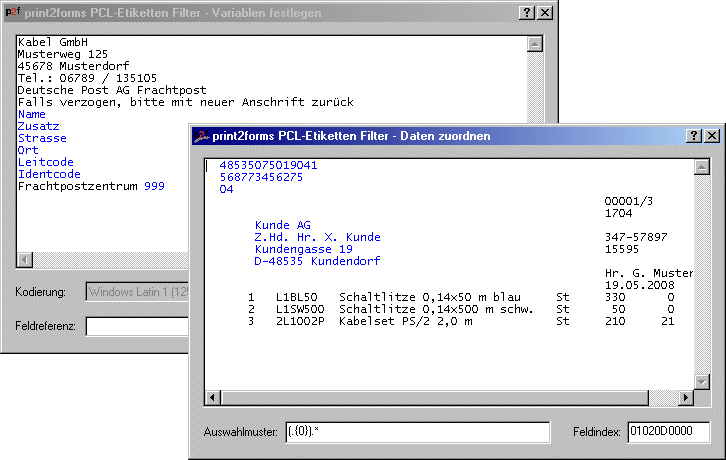Screen dimensions: 726x460
Task: Select the Kundengasse 19 address line
Action: tap(304, 249)
